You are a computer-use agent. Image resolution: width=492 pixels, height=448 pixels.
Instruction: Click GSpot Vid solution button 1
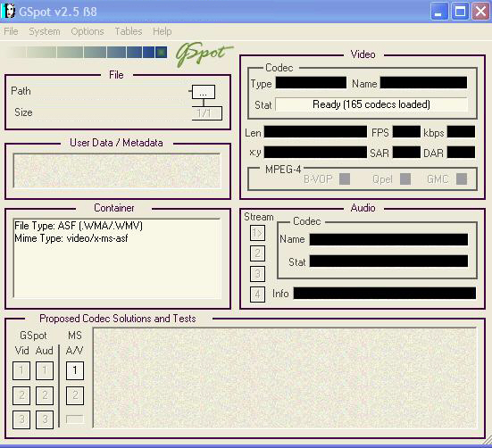tap(21, 370)
